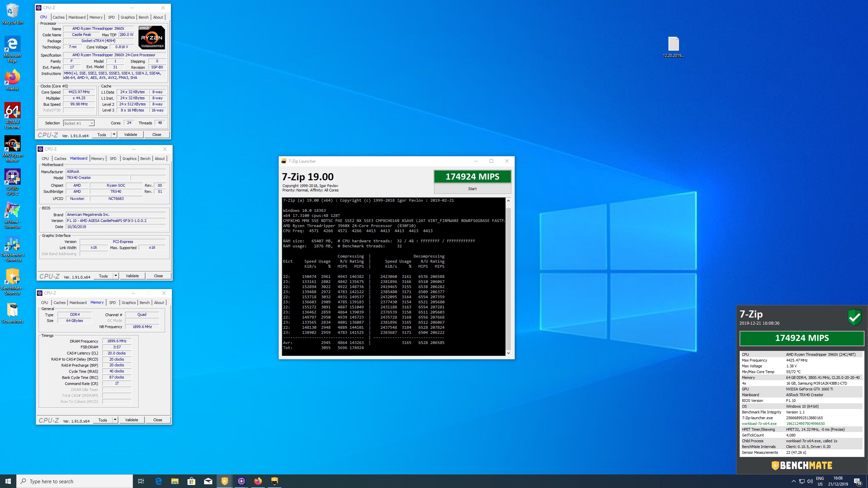This screenshot has height=488, width=868.
Task: Expand Tools dropdown arrow in Memory CPU-Z window
Action: tap(115, 420)
